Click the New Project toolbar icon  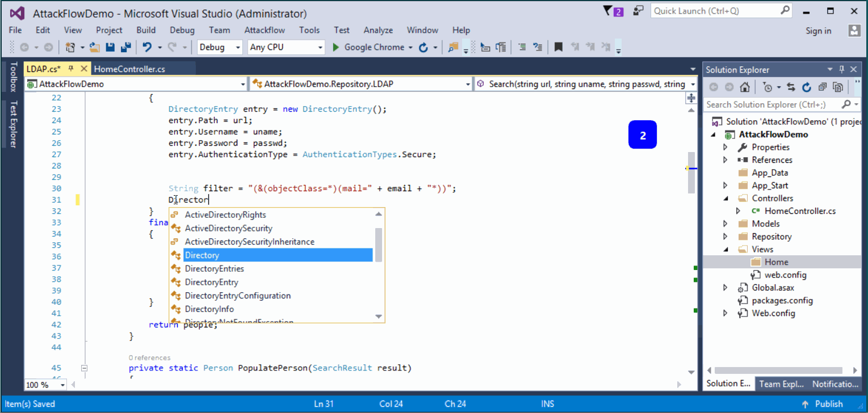70,48
